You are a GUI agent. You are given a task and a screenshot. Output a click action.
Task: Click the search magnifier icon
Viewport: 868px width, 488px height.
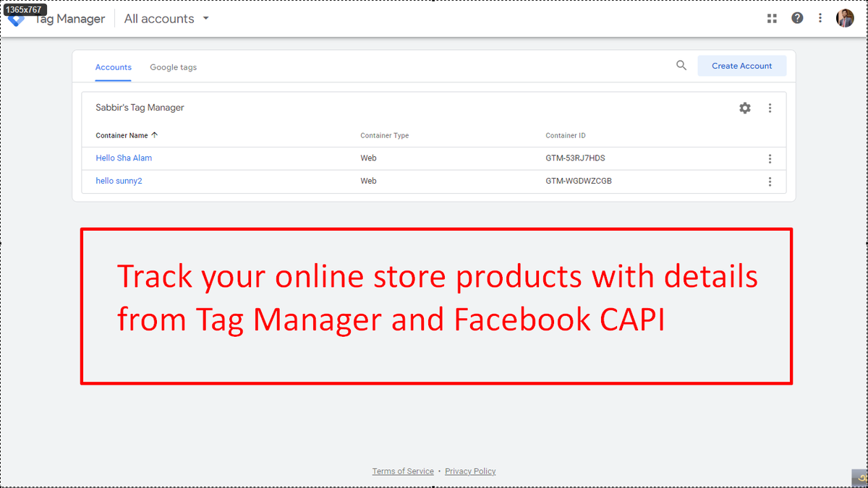681,66
